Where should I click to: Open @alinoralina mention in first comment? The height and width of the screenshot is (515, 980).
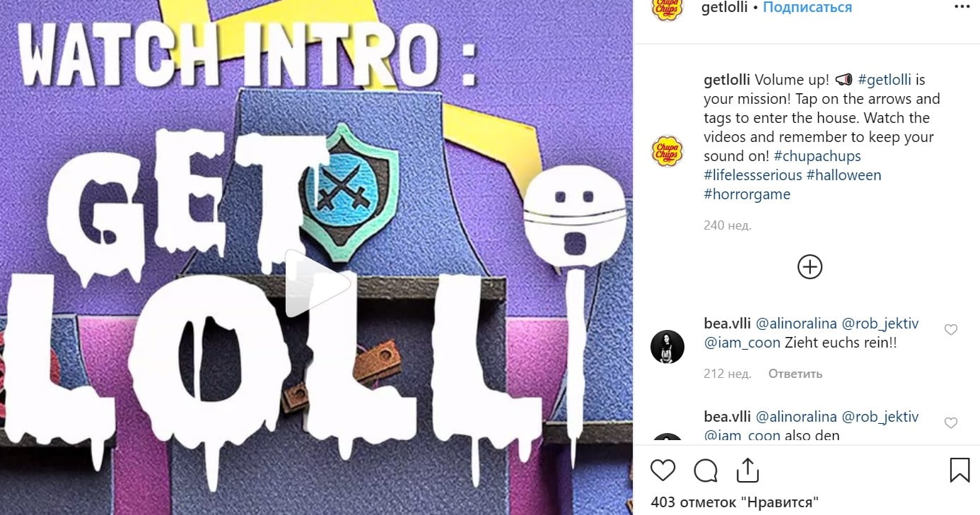click(x=796, y=324)
